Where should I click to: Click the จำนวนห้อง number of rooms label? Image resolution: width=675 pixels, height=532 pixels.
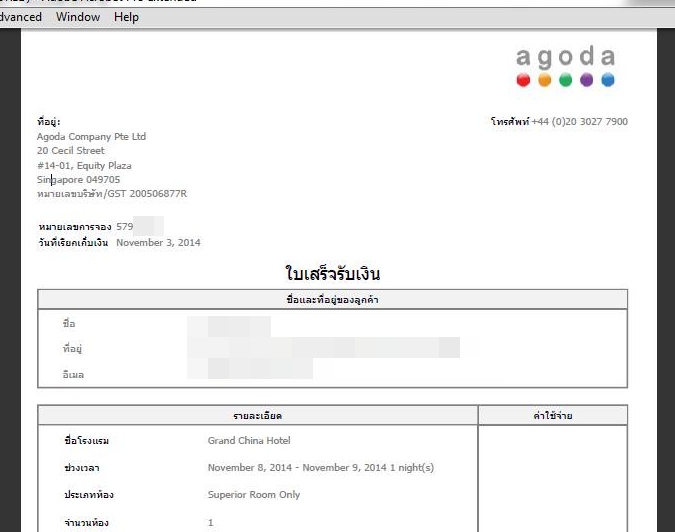pos(86,523)
